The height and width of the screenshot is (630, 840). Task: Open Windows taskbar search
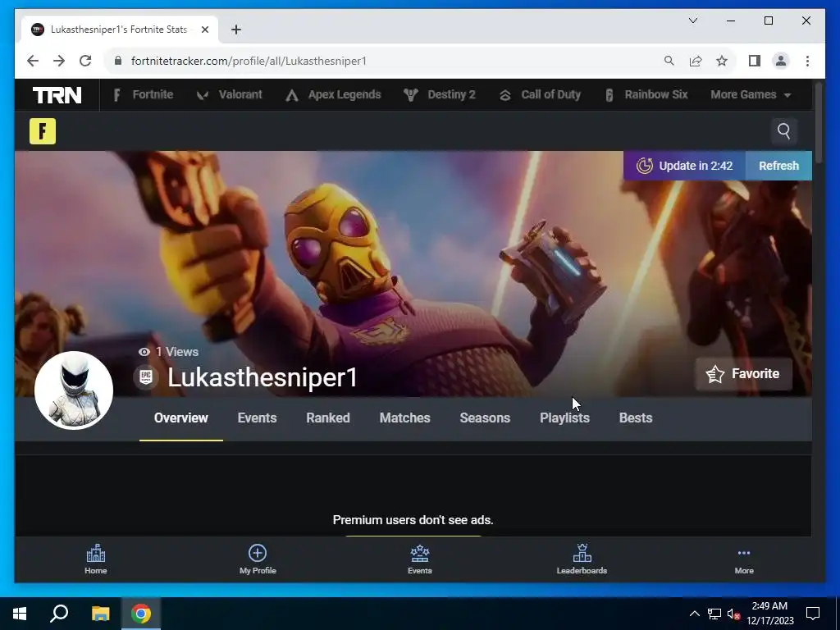click(59, 614)
